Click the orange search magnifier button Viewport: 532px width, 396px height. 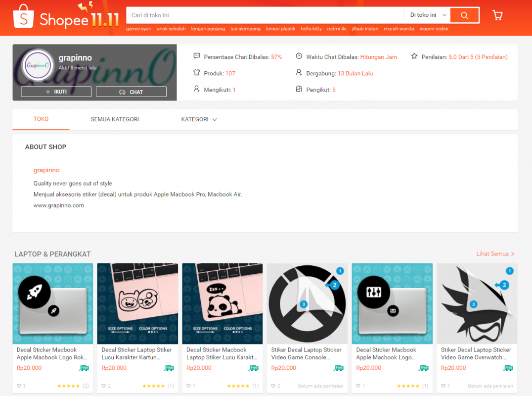click(464, 15)
